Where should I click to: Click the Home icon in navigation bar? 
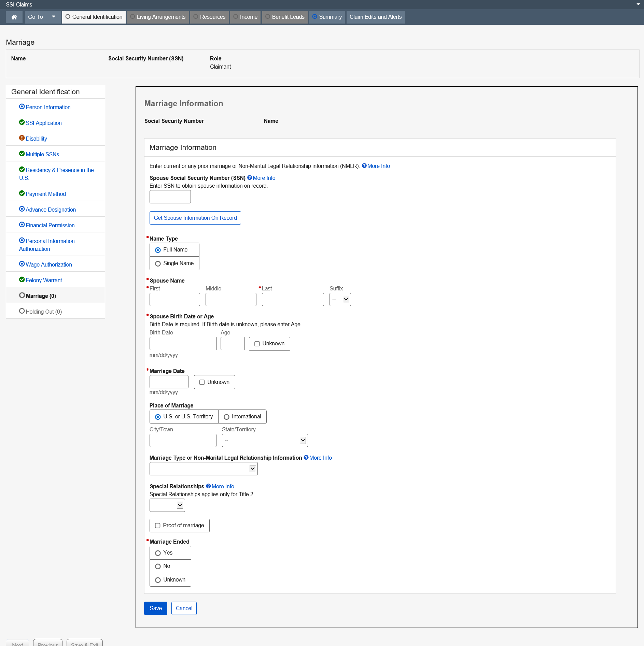click(14, 17)
